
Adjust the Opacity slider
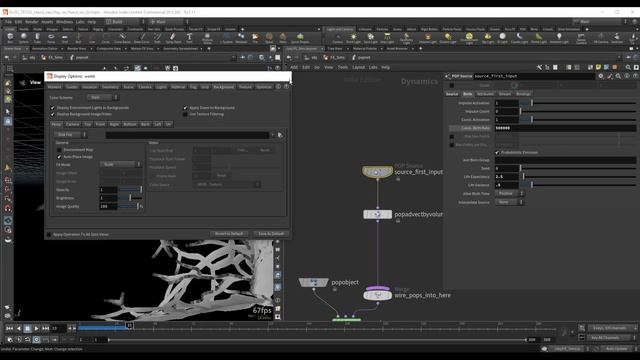(130, 190)
